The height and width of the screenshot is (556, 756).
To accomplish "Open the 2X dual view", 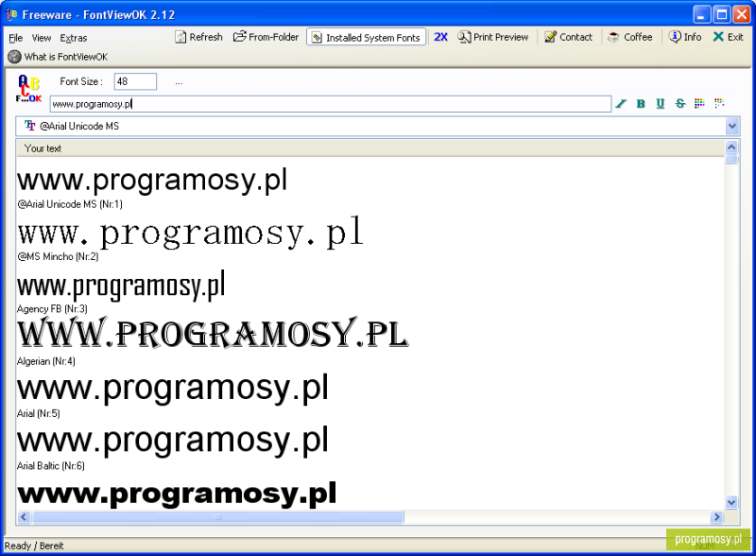I will click(440, 37).
